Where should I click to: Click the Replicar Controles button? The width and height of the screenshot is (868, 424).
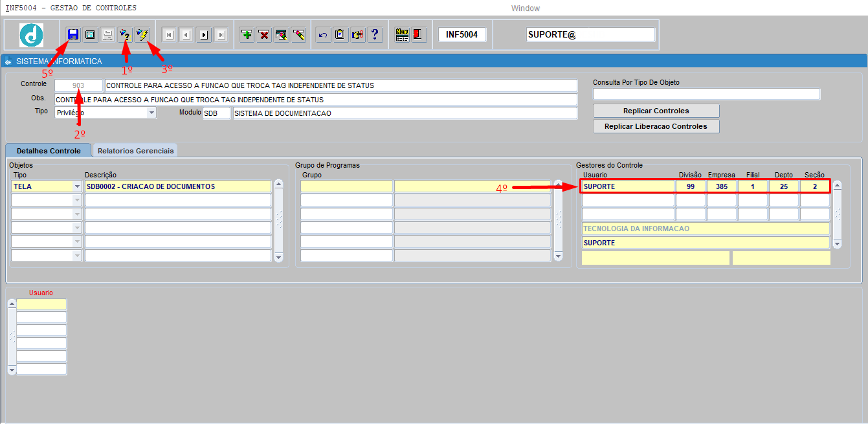point(656,111)
